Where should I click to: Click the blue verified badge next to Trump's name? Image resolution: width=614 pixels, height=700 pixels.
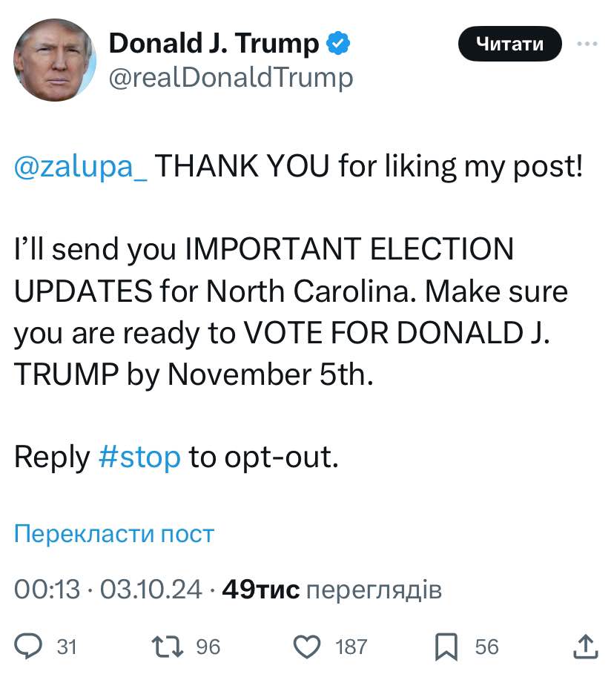click(x=338, y=43)
